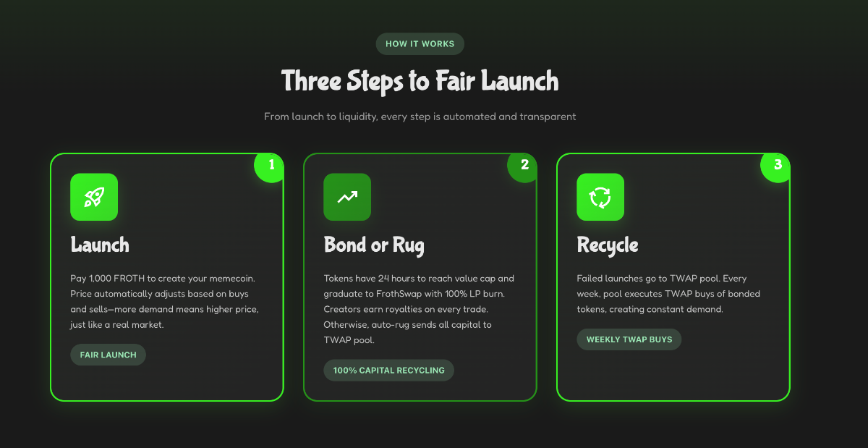Select the step 3 number badge

click(778, 165)
